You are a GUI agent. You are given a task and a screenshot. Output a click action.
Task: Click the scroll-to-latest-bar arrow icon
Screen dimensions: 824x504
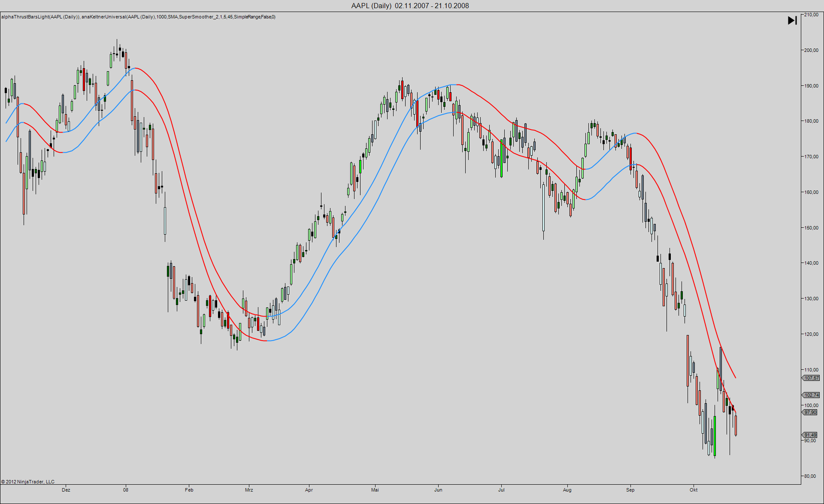point(792,20)
